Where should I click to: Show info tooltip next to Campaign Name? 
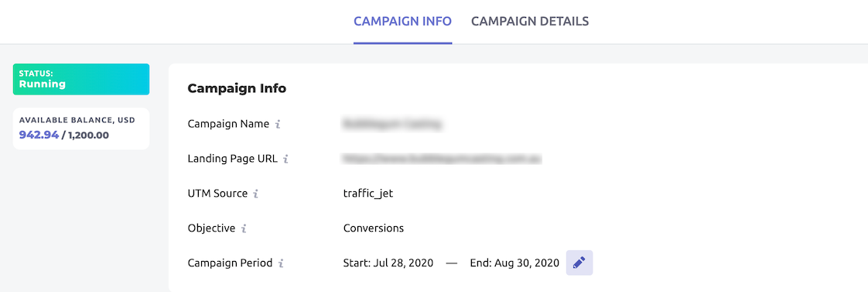click(x=278, y=124)
